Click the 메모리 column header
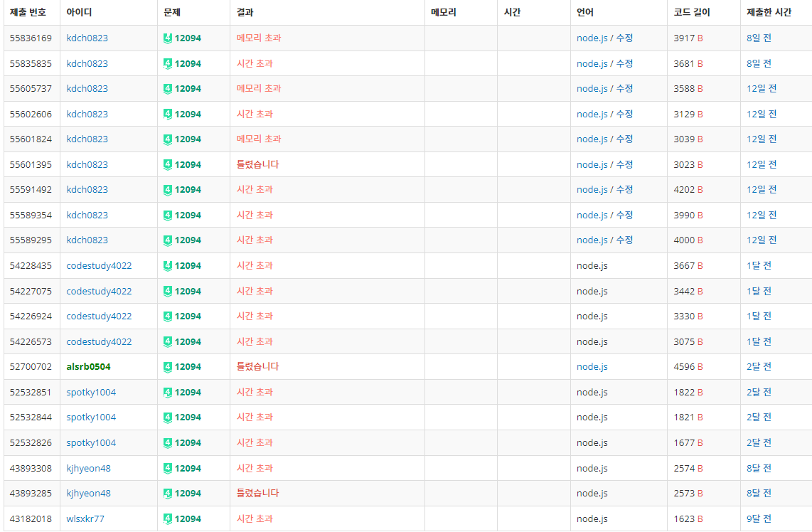 [x=443, y=12]
